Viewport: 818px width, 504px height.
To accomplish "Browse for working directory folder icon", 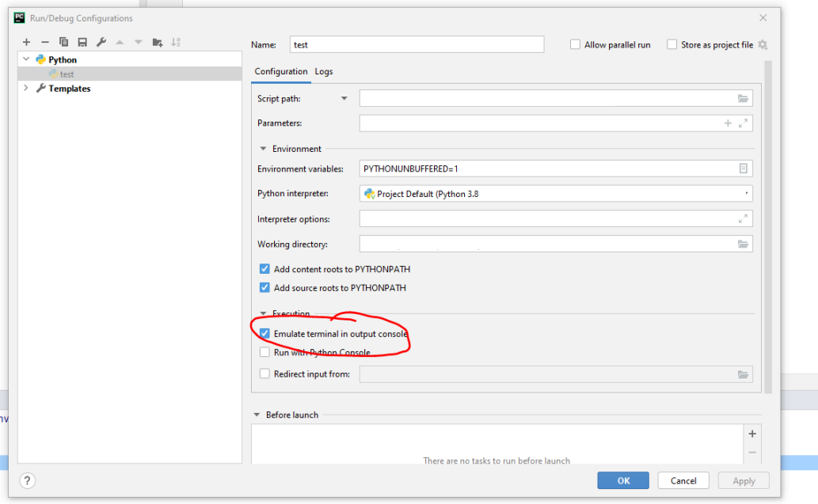I will (743, 244).
